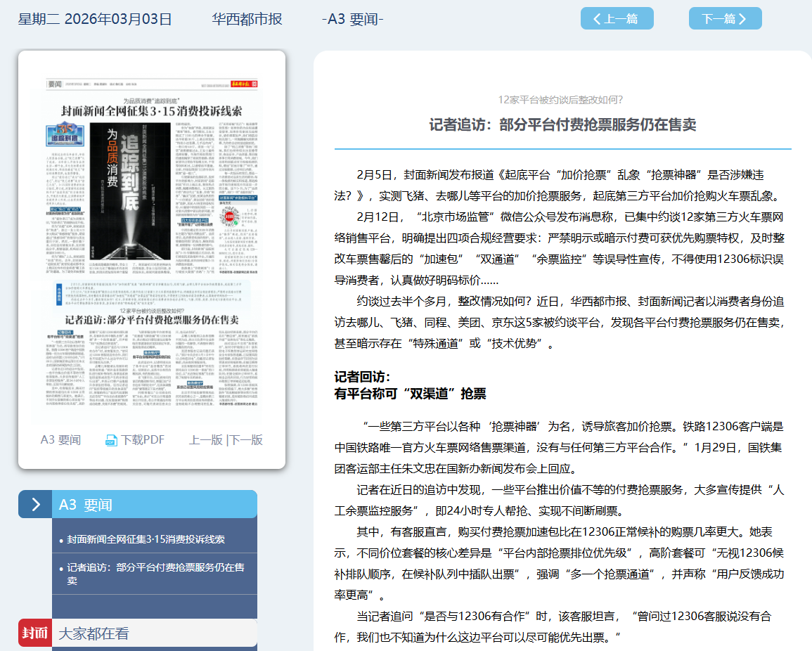Viewport: 812px width, 651px height.
Task: Click thumbnail headline 封面新闻全网征集3·15消费投诉线索
Action: [151, 111]
